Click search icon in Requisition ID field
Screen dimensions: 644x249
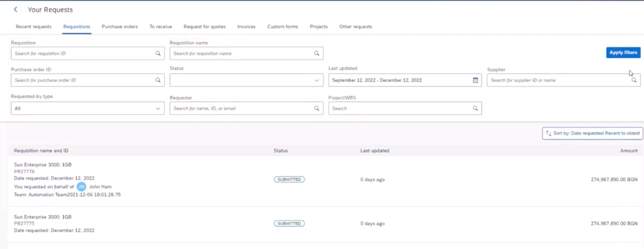point(158,53)
